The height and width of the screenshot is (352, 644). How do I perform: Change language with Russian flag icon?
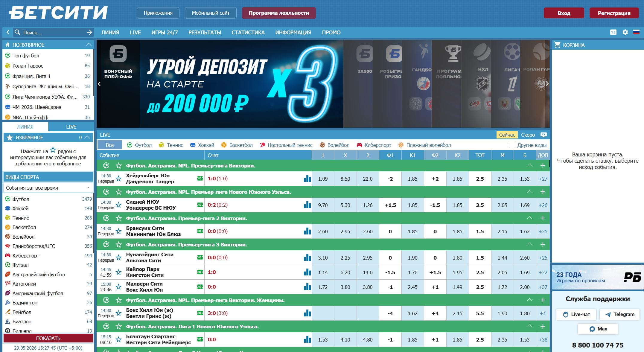[636, 32]
